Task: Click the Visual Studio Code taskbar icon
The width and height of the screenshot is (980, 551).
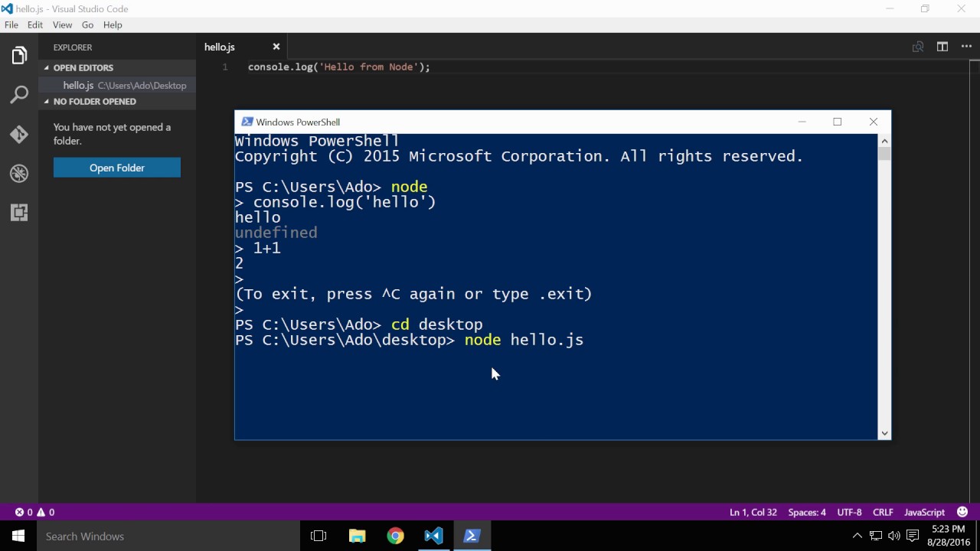Action: pos(433,536)
